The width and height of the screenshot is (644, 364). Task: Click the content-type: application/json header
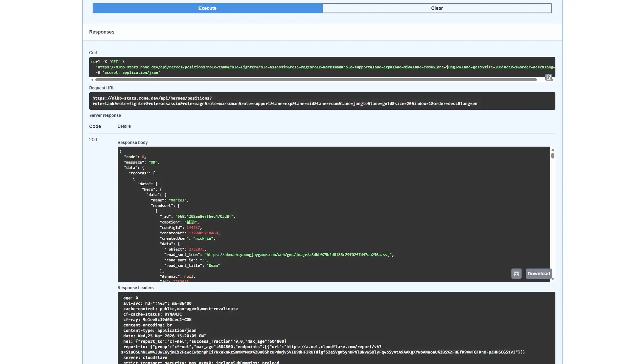[x=160, y=330]
